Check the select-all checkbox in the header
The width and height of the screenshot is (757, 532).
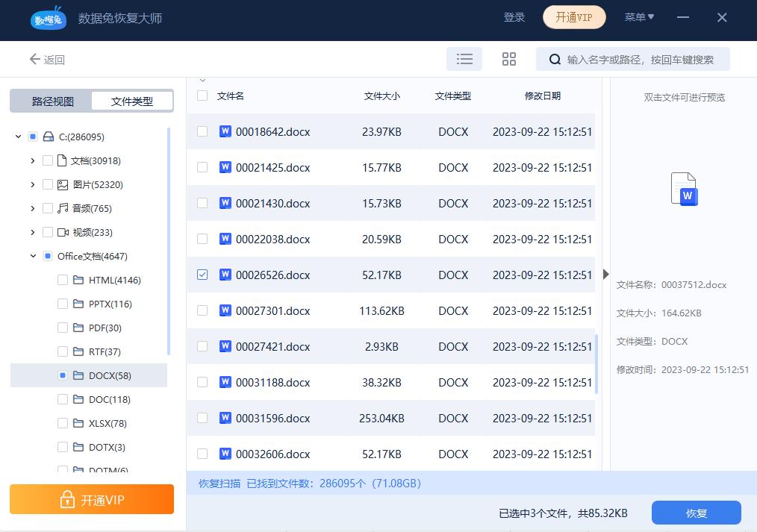coord(202,96)
